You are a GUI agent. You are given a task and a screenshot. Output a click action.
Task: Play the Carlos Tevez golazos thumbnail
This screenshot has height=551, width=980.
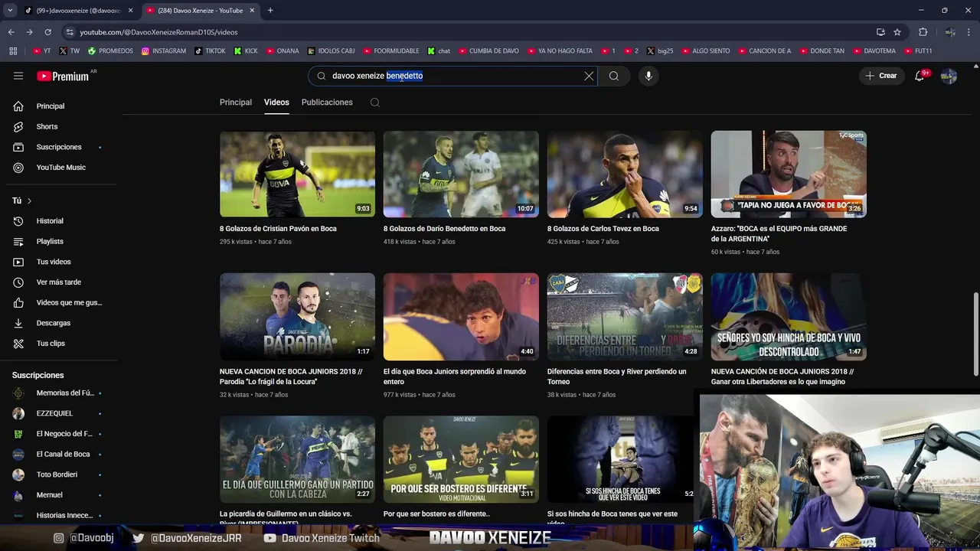pos(625,174)
